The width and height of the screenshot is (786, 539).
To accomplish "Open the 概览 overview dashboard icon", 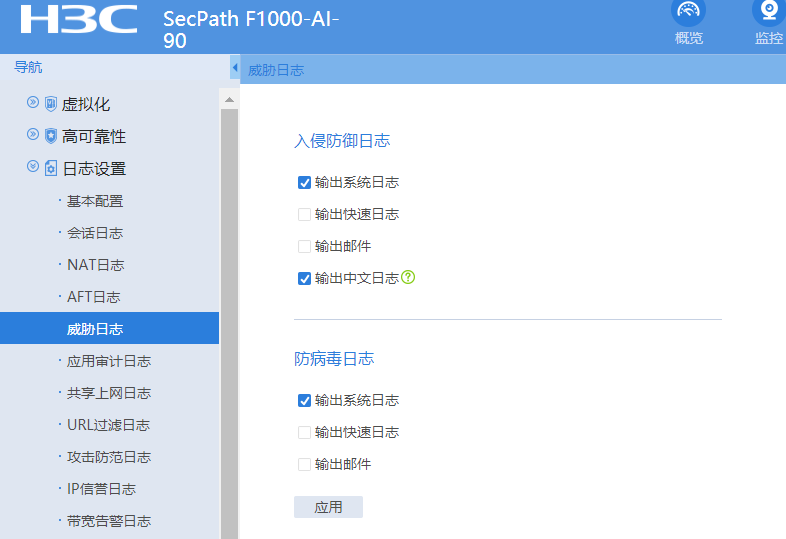I will (x=688, y=12).
